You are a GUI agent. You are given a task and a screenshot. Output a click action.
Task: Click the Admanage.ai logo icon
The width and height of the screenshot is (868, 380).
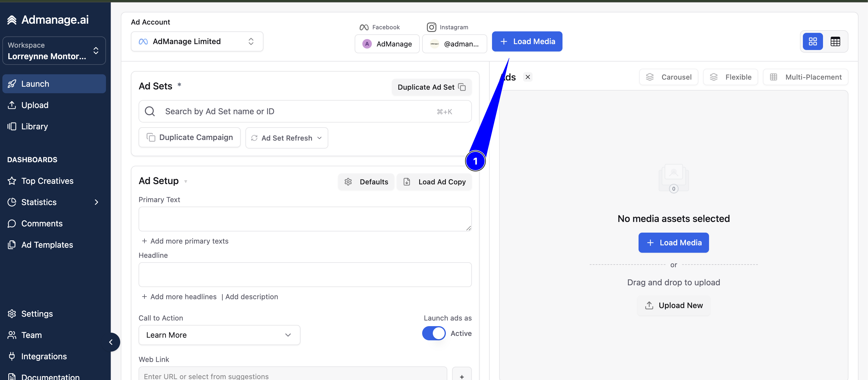[12, 20]
